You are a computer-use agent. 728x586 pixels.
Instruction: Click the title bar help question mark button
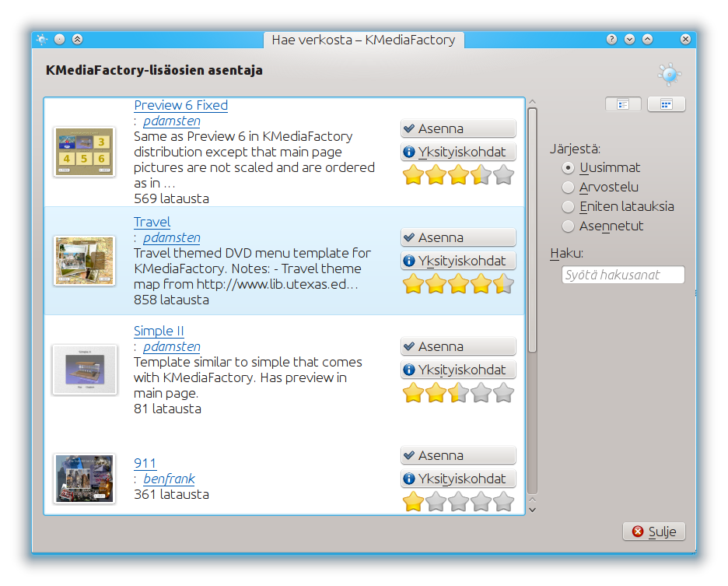coord(611,40)
